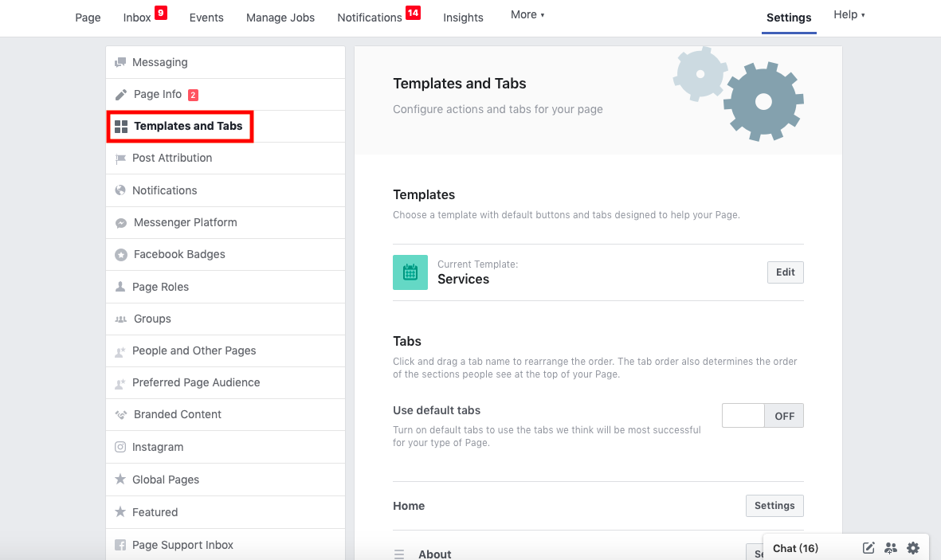Go to the Page tab

(88, 18)
